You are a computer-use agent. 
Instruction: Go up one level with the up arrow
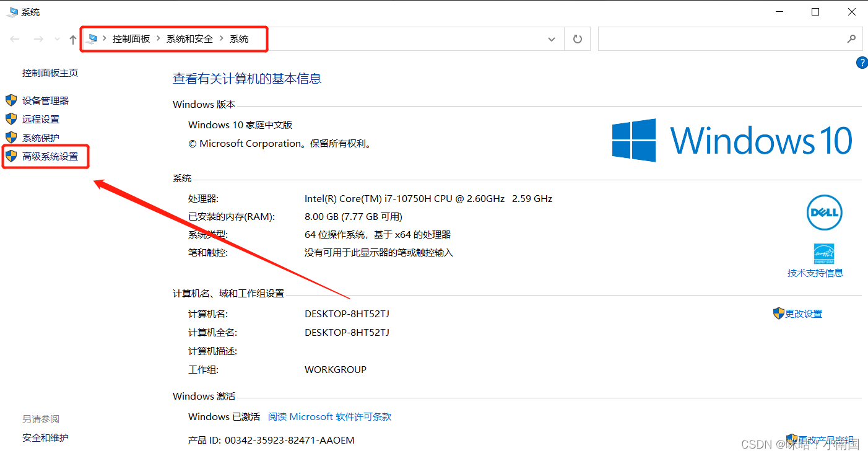[x=73, y=39]
